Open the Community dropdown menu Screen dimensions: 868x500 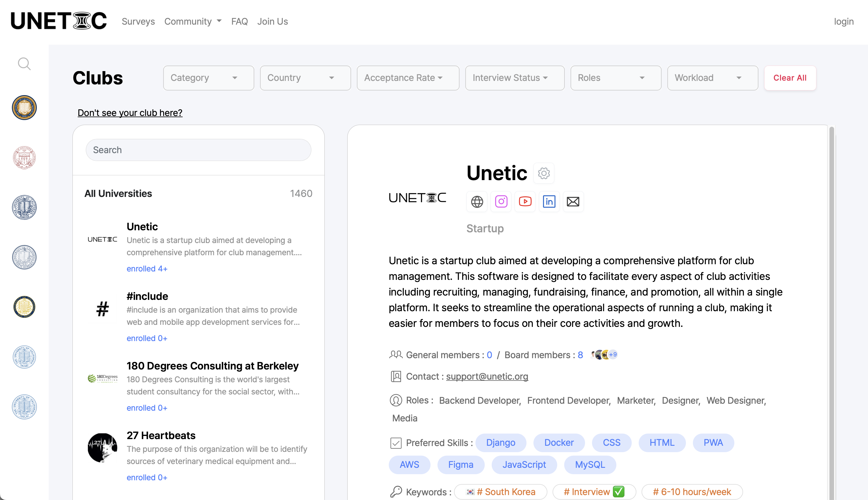click(x=193, y=21)
